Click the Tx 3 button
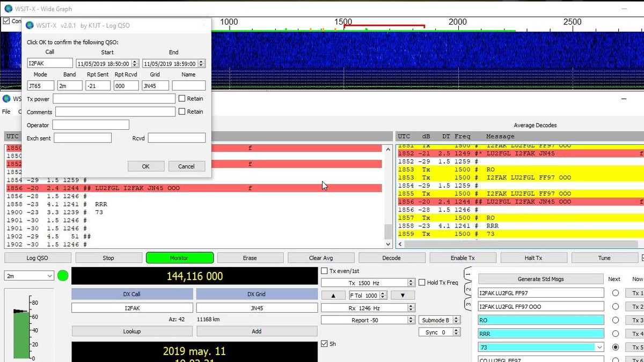The height and width of the screenshot is (362, 644). tap(636, 320)
